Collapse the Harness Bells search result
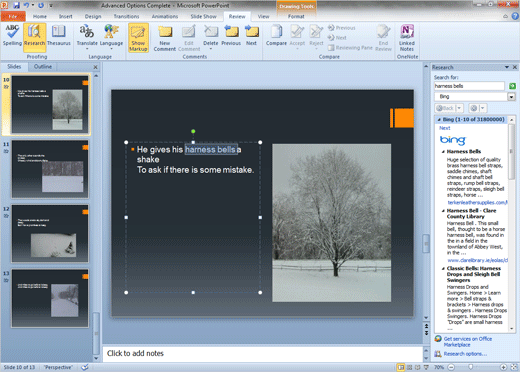 (443, 152)
